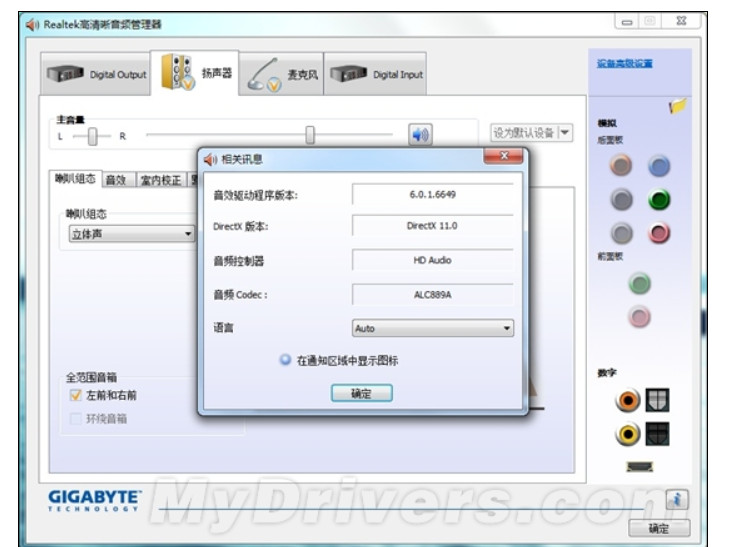Click 确定 in the 相关讯息 dialog
739x547 pixels.
361,393
